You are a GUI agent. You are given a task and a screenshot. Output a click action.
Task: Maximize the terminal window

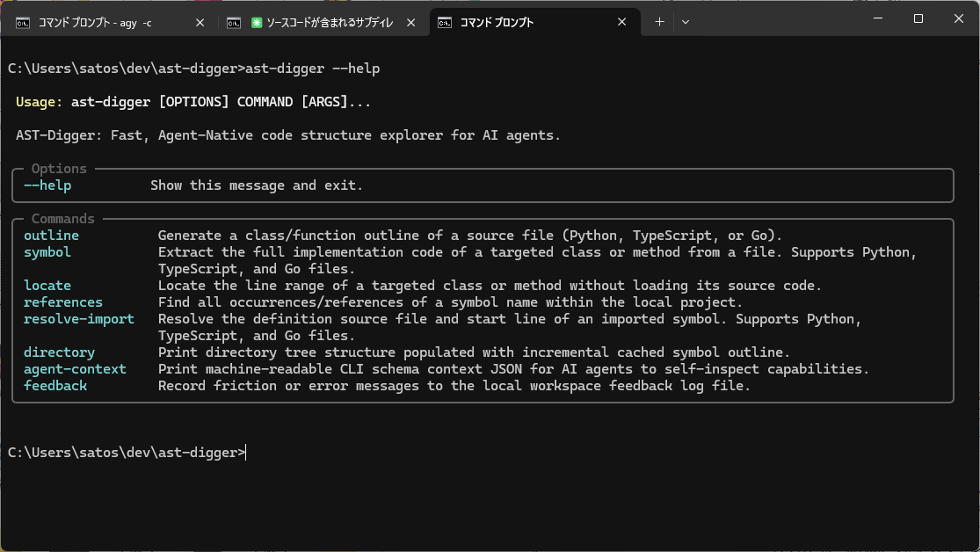click(x=918, y=18)
